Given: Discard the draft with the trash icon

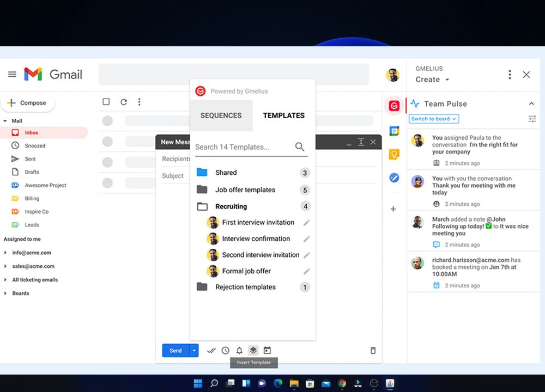Looking at the screenshot, I should click(x=373, y=350).
